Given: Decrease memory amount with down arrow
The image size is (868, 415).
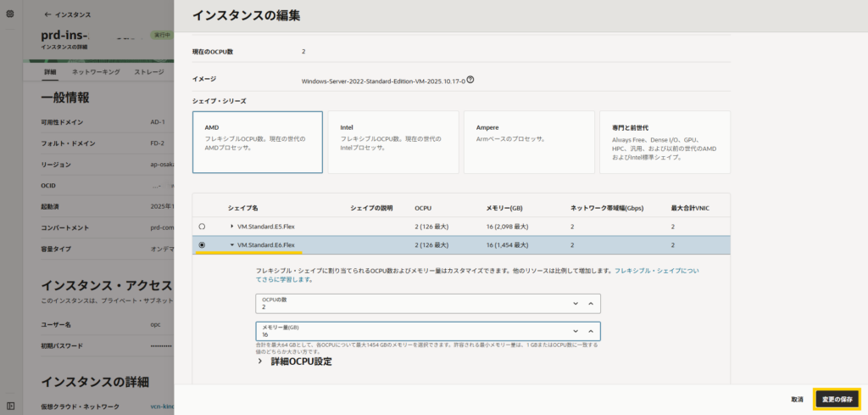Looking at the screenshot, I should pyautogui.click(x=576, y=331).
